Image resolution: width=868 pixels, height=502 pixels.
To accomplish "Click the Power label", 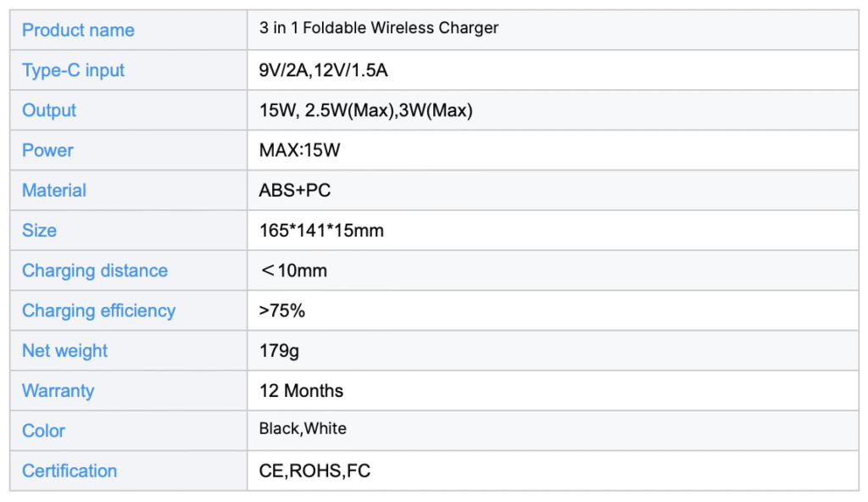I will tap(47, 150).
